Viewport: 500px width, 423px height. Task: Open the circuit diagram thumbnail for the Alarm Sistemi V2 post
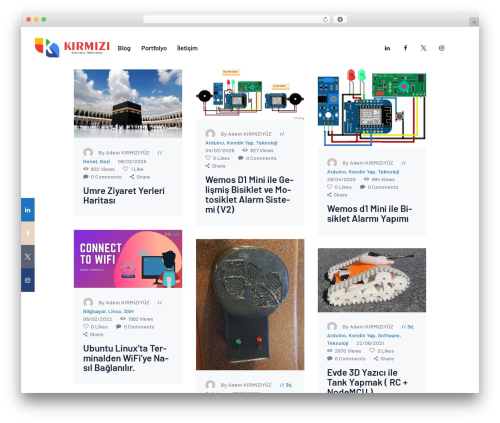coord(250,94)
